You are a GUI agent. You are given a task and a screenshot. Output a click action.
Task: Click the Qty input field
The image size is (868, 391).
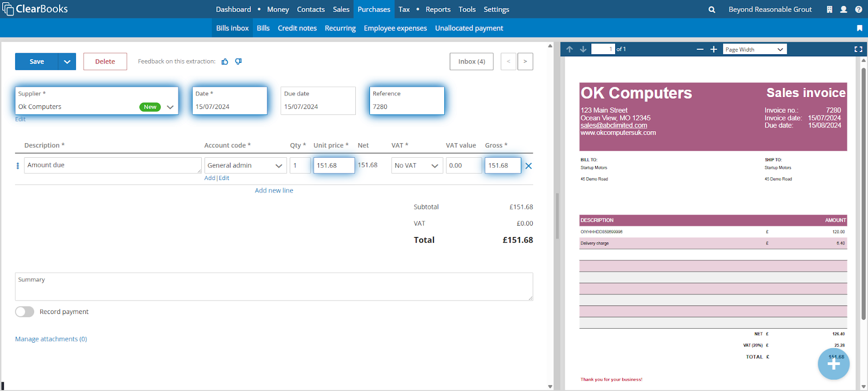click(x=300, y=165)
